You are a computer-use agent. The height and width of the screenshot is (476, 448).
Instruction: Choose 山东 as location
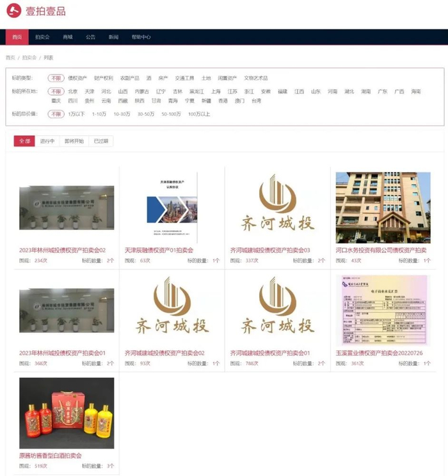click(x=316, y=92)
